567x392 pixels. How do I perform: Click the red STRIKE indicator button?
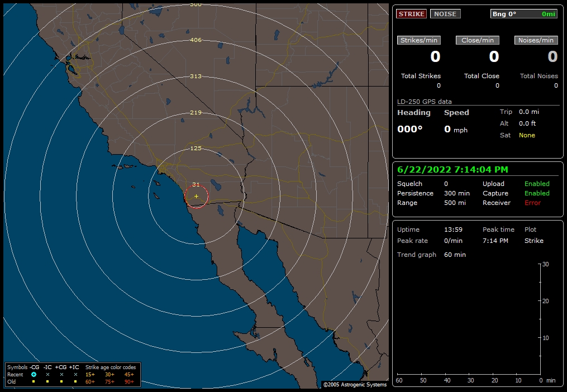tap(412, 14)
